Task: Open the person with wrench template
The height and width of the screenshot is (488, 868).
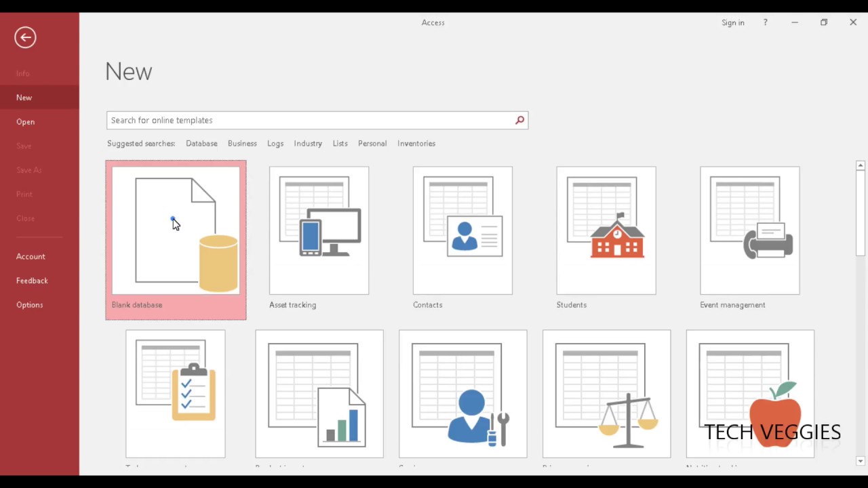Action: tap(463, 394)
